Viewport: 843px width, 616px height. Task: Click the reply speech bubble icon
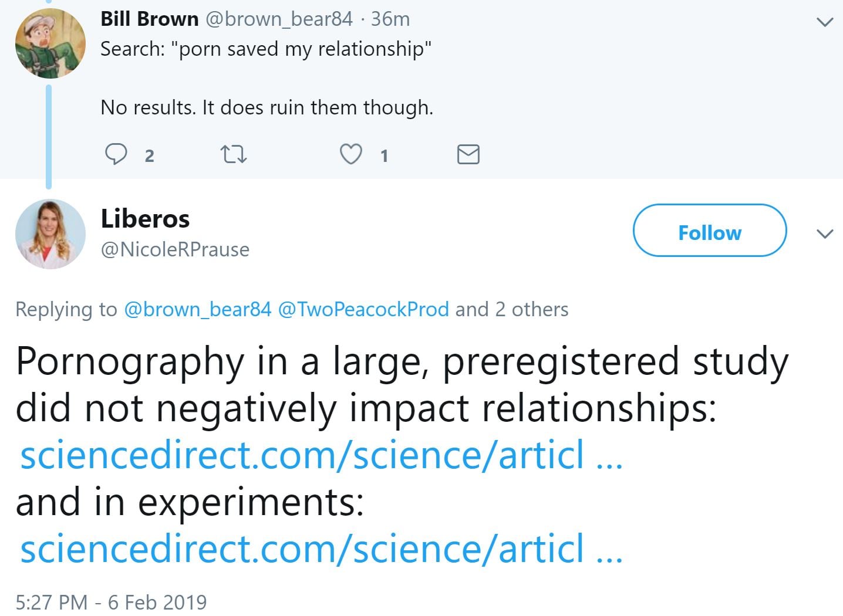point(116,154)
